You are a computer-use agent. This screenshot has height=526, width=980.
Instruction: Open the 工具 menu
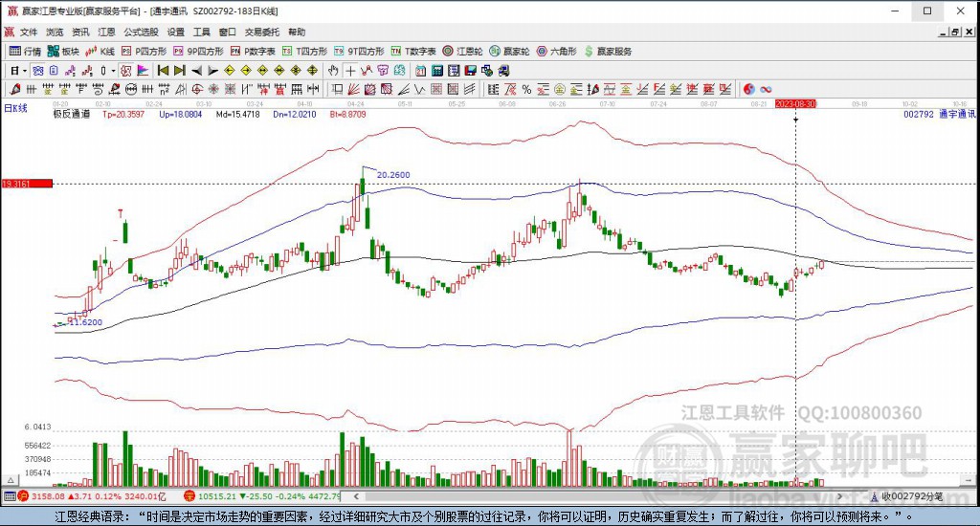click(x=201, y=32)
